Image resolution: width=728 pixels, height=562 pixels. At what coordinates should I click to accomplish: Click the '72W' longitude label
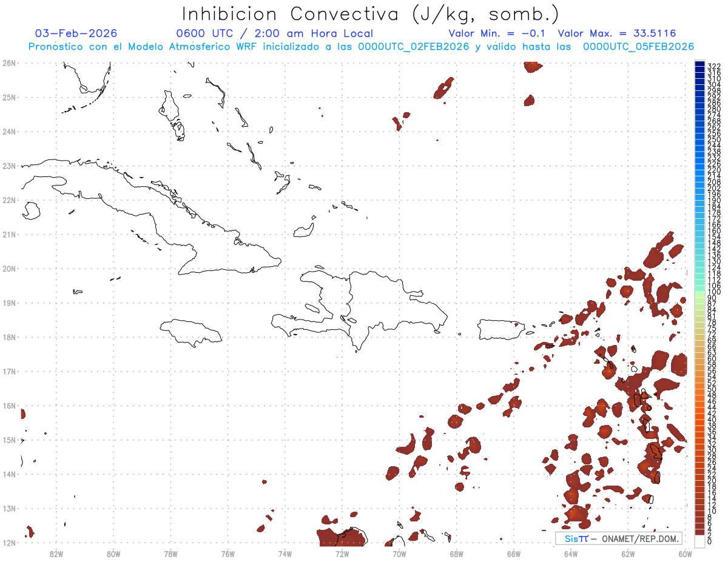342,553
